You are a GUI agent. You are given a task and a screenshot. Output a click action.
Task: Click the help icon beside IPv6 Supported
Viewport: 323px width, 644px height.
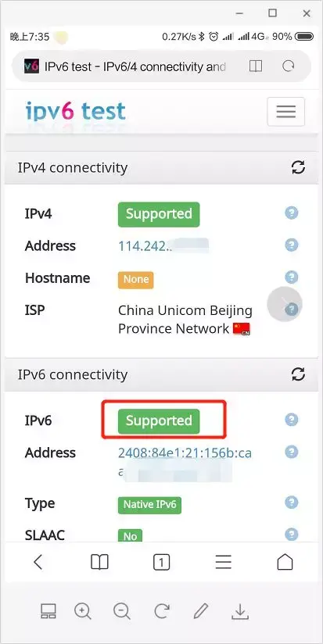(292, 420)
